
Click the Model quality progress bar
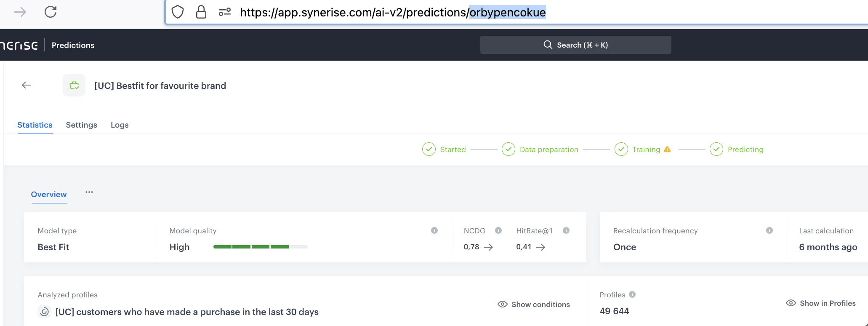click(x=260, y=247)
